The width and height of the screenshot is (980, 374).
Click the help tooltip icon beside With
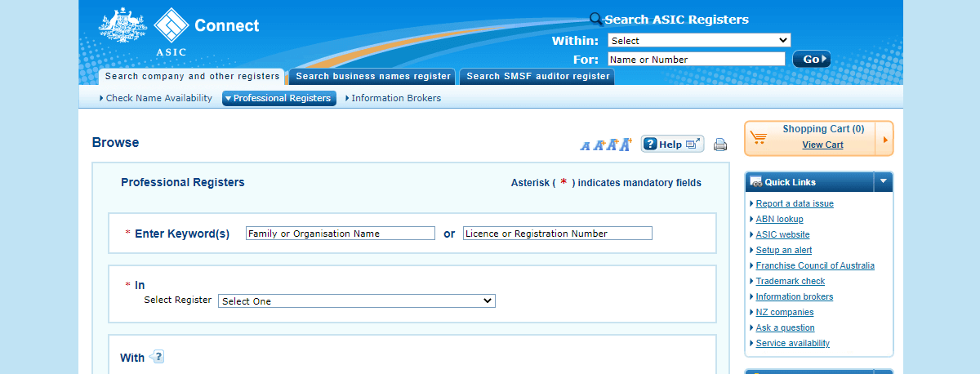click(x=157, y=357)
